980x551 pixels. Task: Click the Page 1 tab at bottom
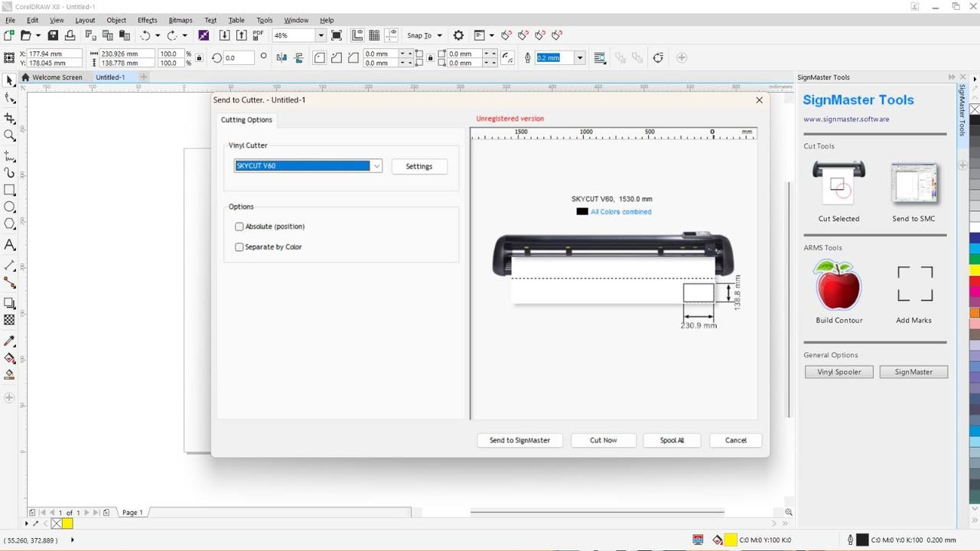pos(132,512)
